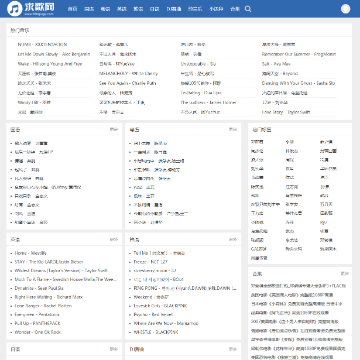Open the 'Weekend' Korean song link
Screen dimensions: 360x360
tap(151, 297)
